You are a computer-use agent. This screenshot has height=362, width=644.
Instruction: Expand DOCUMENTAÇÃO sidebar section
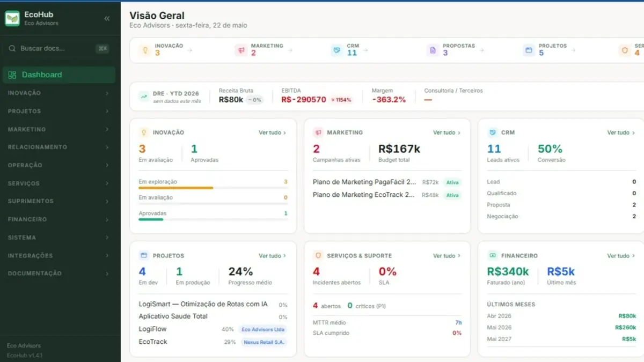tap(58, 274)
